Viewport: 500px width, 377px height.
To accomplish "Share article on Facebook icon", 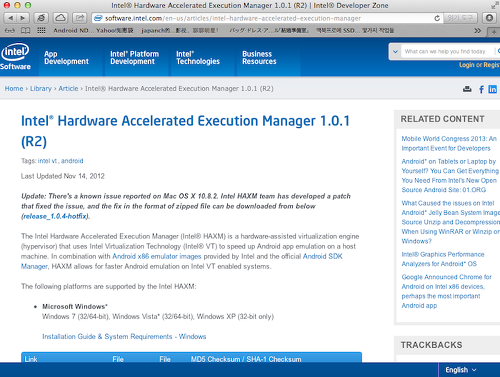I will point(481,89).
